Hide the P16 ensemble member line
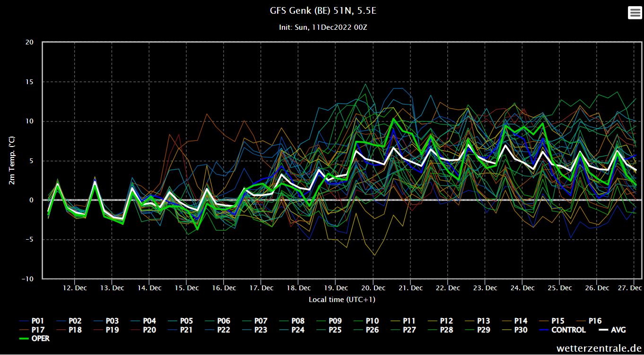The image size is (644, 355). [589, 321]
